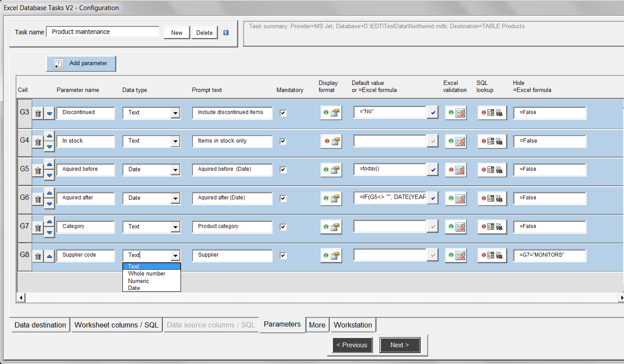Remove Aquired before parameter via trash icon
The height and width of the screenshot is (364, 624).
click(x=38, y=171)
